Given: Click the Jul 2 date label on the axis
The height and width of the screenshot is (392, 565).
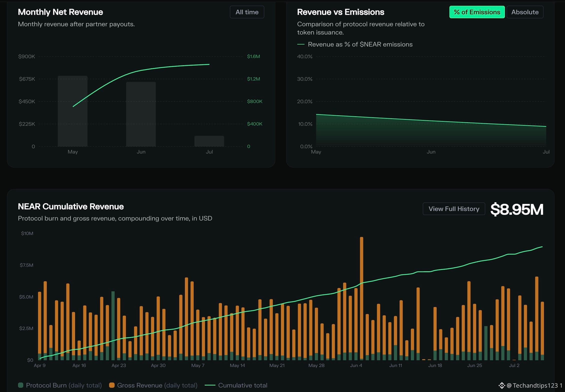Looking at the screenshot, I should 514,365.
